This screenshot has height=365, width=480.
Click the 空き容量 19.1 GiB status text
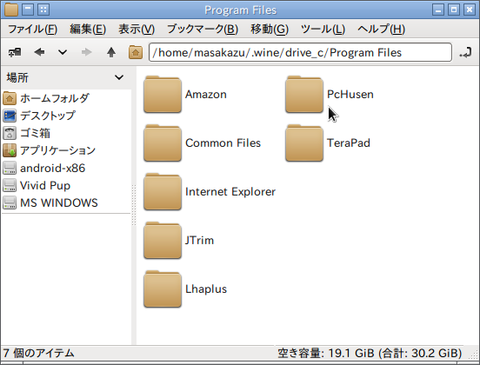tap(370, 353)
